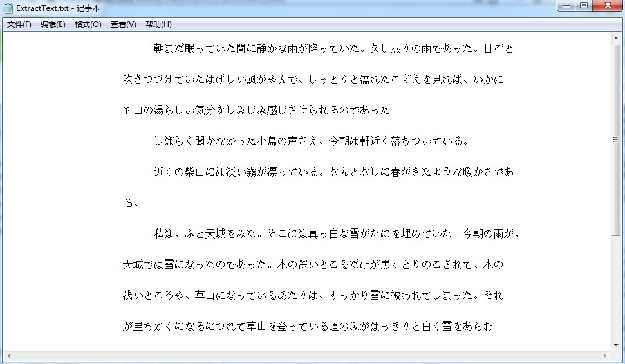This screenshot has width=625, height=364.
Task: Click the line starting with も山の湯らしい
Action: (256, 110)
